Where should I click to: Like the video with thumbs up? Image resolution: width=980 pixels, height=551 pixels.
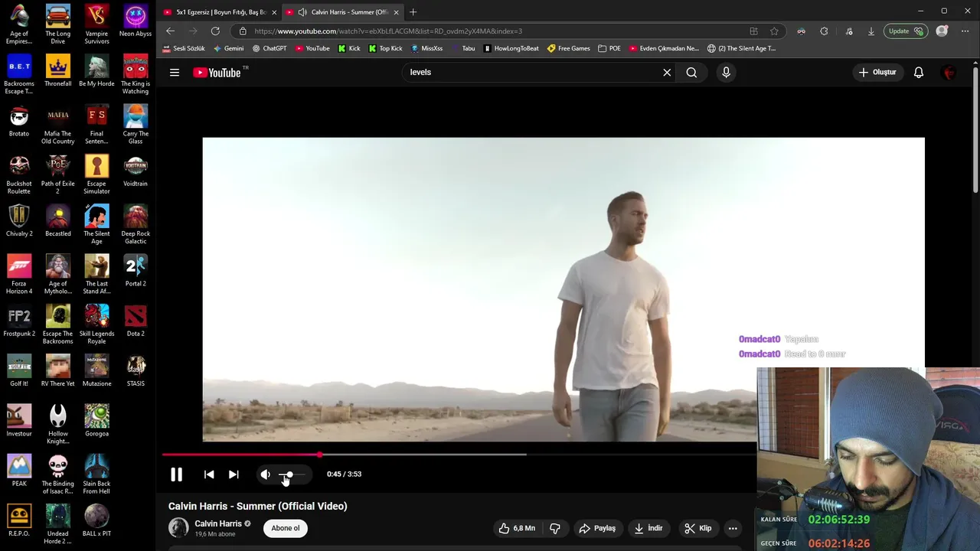click(x=517, y=528)
